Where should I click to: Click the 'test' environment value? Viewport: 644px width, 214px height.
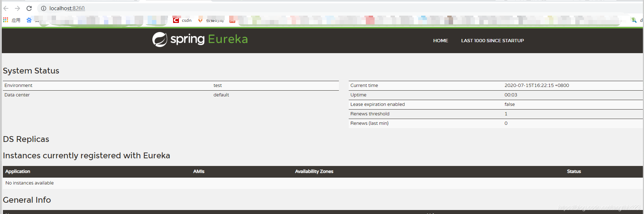pyautogui.click(x=217, y=86)
